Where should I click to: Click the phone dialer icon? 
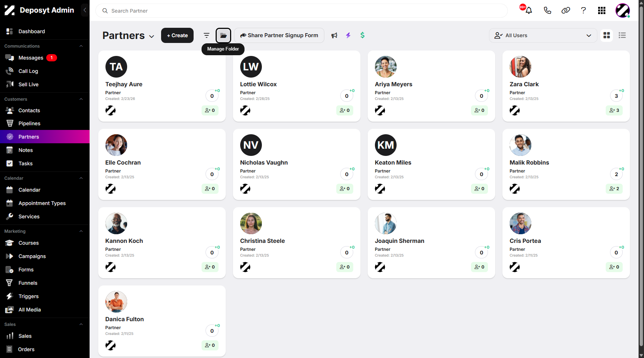pyautogui.click(x=548, y=10)
